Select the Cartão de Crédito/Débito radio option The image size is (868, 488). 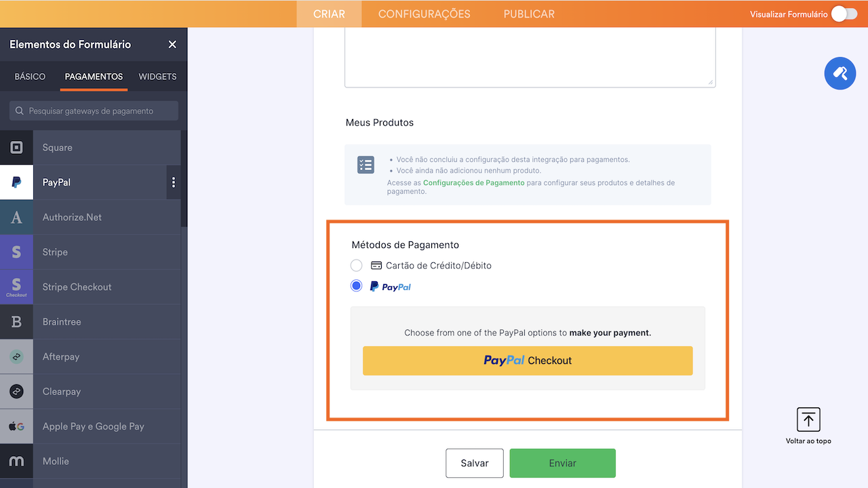click(x=357, y=266)
